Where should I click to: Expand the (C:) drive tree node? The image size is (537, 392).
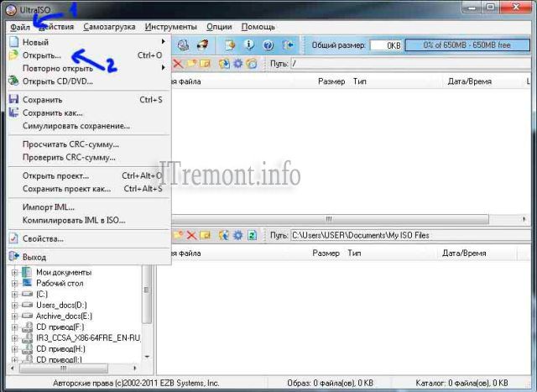14,295
